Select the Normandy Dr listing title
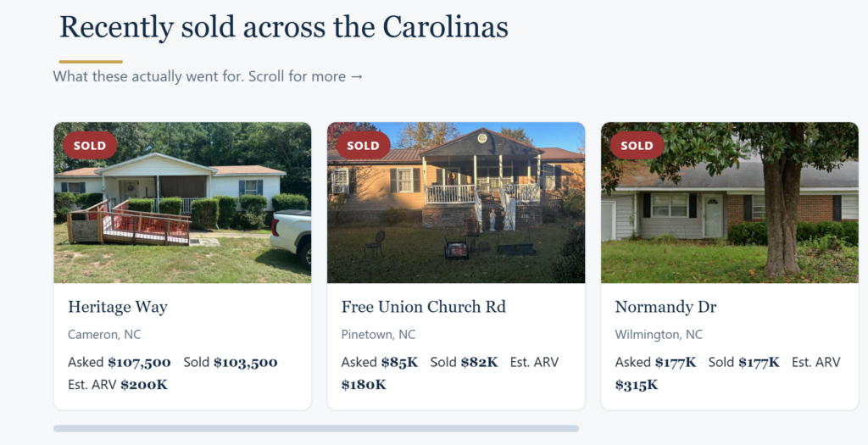This screenshot has height=445, width=868. pyautogui.click(x=665, y=307)
